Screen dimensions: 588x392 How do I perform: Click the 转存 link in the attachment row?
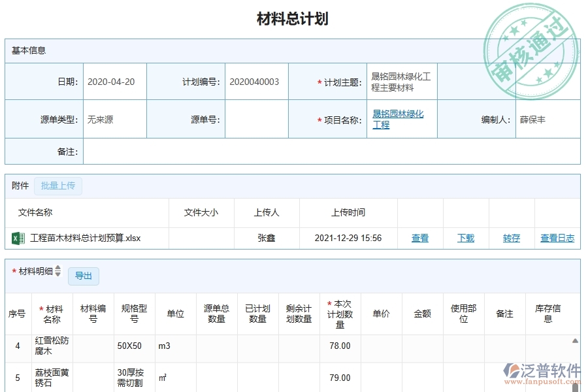click(511, 238)
